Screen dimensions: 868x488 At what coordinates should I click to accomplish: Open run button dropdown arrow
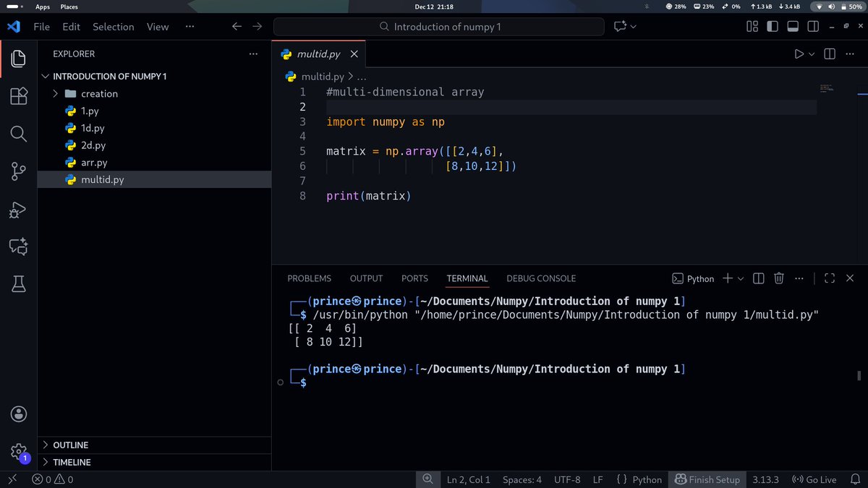click(x=812, y=54)
